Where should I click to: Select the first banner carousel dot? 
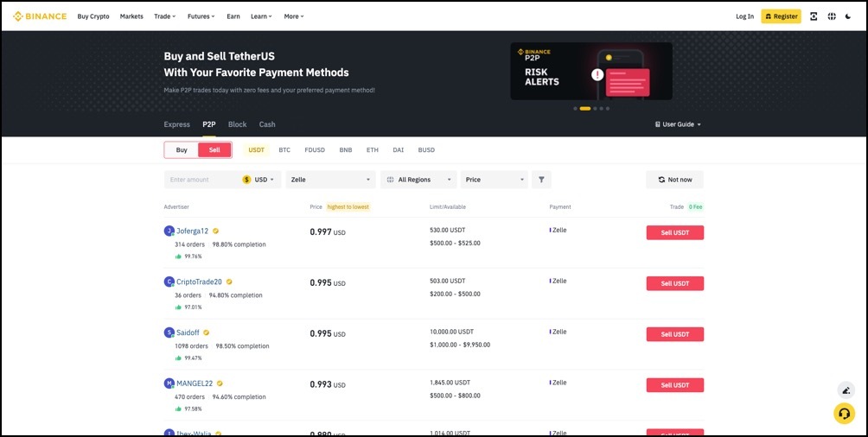pos(575,109)
